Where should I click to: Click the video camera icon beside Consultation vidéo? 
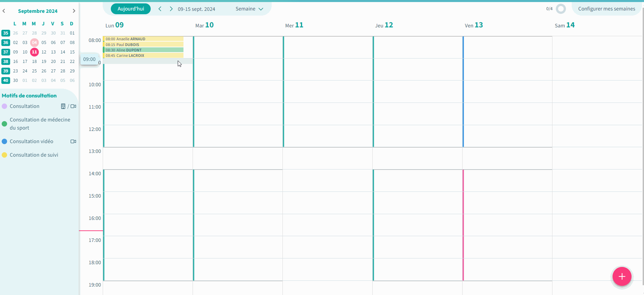coord(73,141)
